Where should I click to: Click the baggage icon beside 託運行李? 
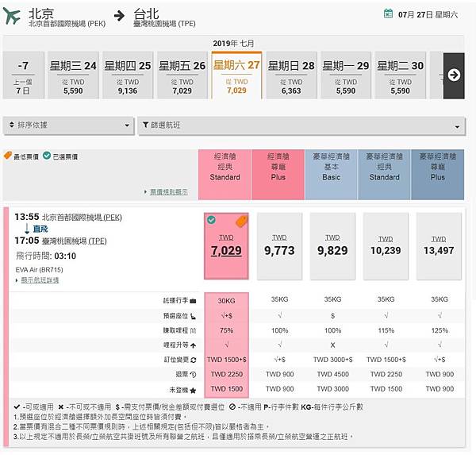[x=193, y=300]
